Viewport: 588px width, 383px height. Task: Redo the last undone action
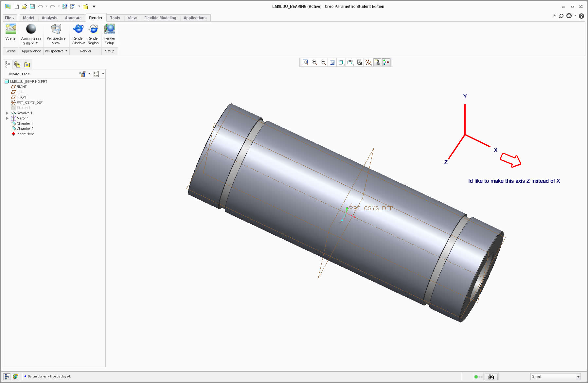pyautogui.click(x=52, y=7)
